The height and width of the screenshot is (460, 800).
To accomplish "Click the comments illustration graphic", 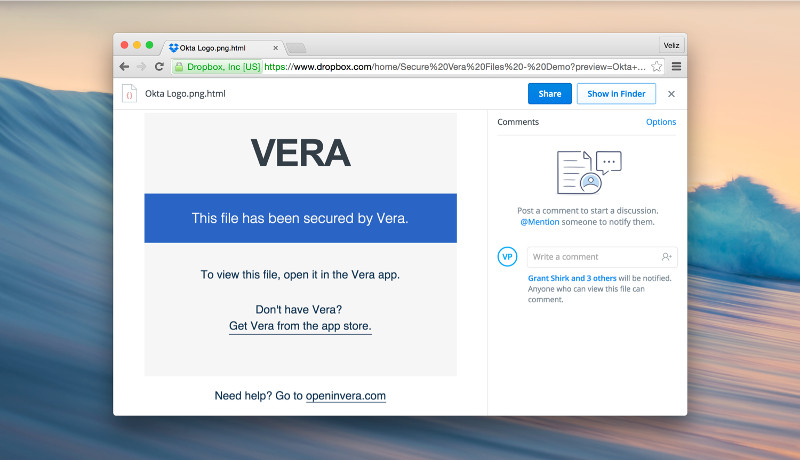I will 589,172.
